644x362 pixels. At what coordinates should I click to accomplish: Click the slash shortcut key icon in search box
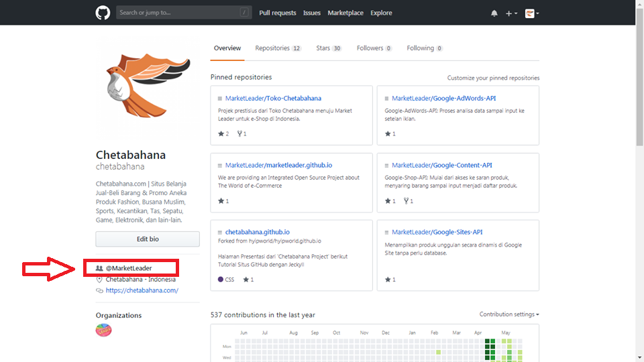[244, 12]
